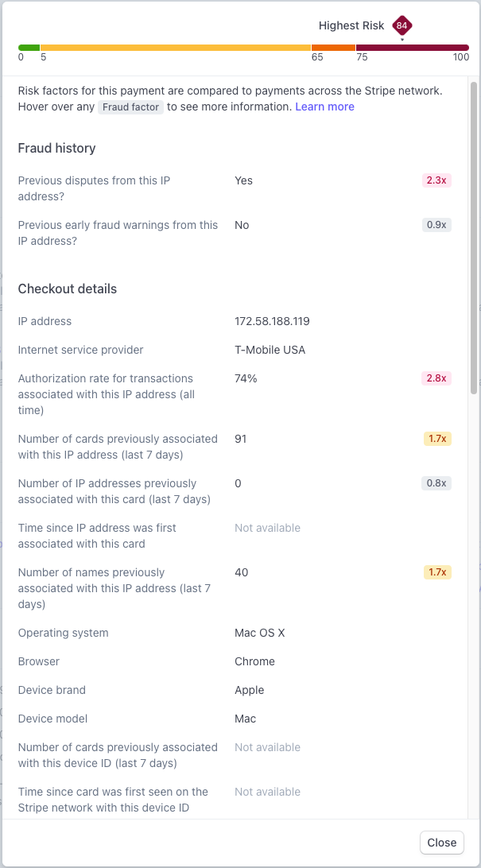
Task: Click the Checkout details section heading
Action: [x=68, y=289]
